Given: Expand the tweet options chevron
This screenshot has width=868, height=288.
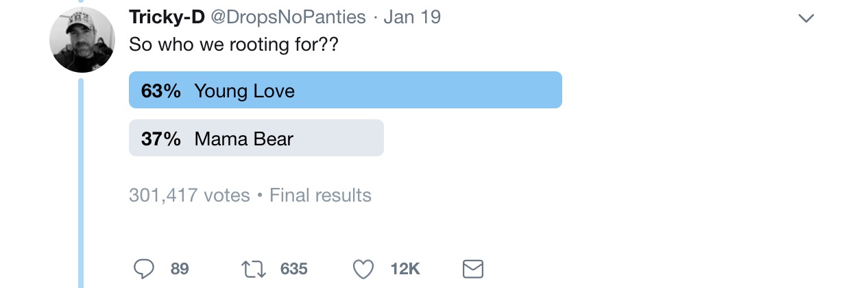Looking at the screenshot, I should tap(806, 19).
